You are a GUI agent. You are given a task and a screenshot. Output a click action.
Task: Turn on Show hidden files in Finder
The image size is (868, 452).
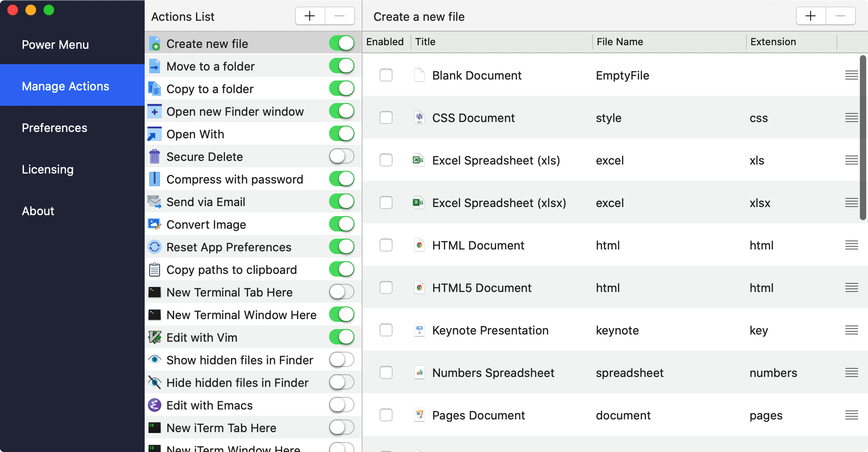[342, 360]
